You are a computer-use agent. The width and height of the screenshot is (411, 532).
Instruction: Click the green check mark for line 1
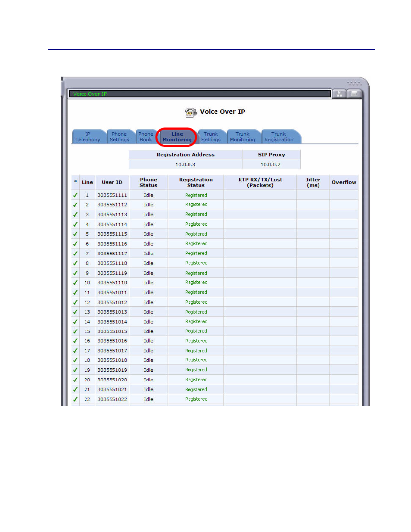click(x=75, y=195)
